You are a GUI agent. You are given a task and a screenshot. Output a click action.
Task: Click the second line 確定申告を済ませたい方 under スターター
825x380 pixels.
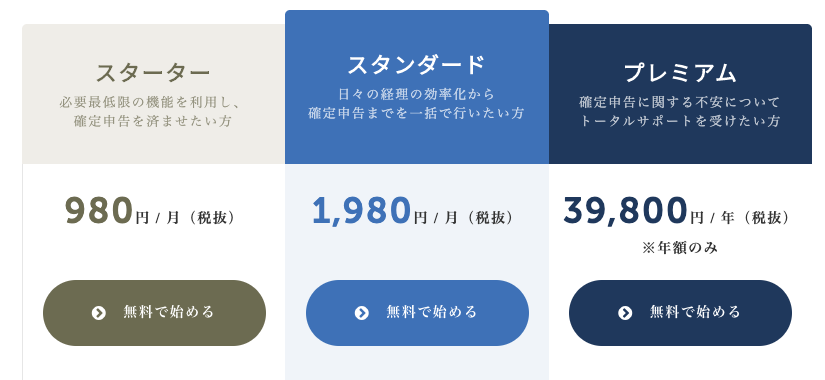point(153,121)
